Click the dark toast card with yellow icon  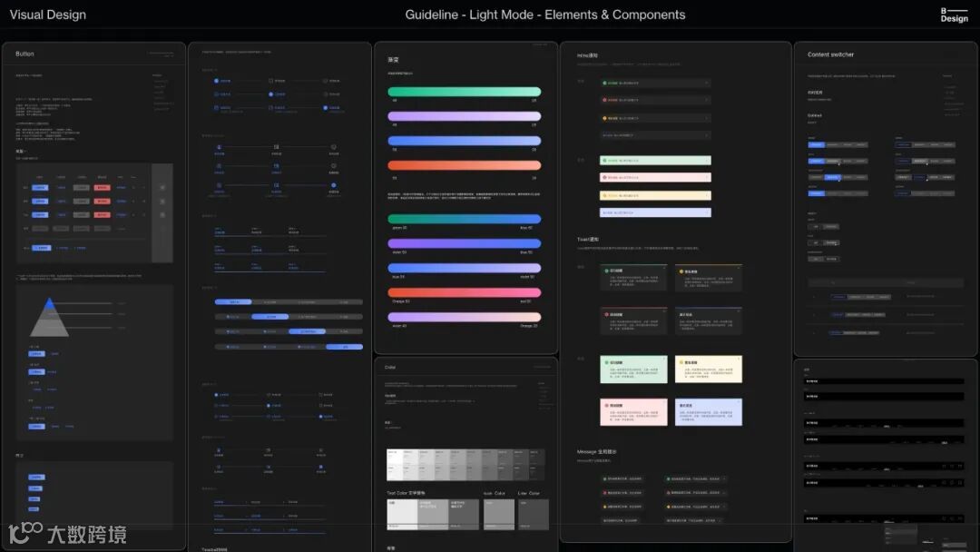tap(709, 278)
